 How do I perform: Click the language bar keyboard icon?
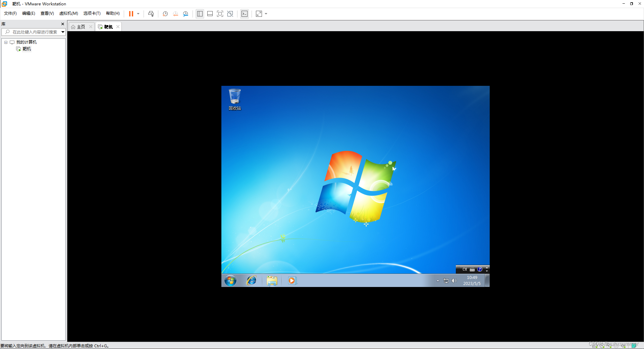(x=472, y=270)
